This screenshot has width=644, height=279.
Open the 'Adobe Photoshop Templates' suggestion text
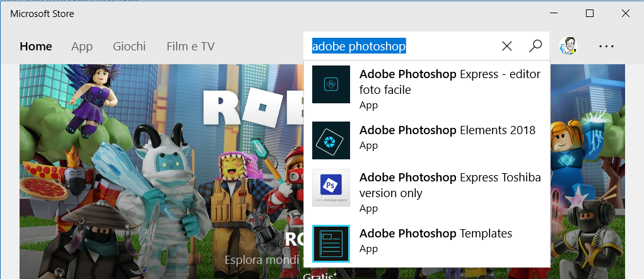tap(435, 234)
